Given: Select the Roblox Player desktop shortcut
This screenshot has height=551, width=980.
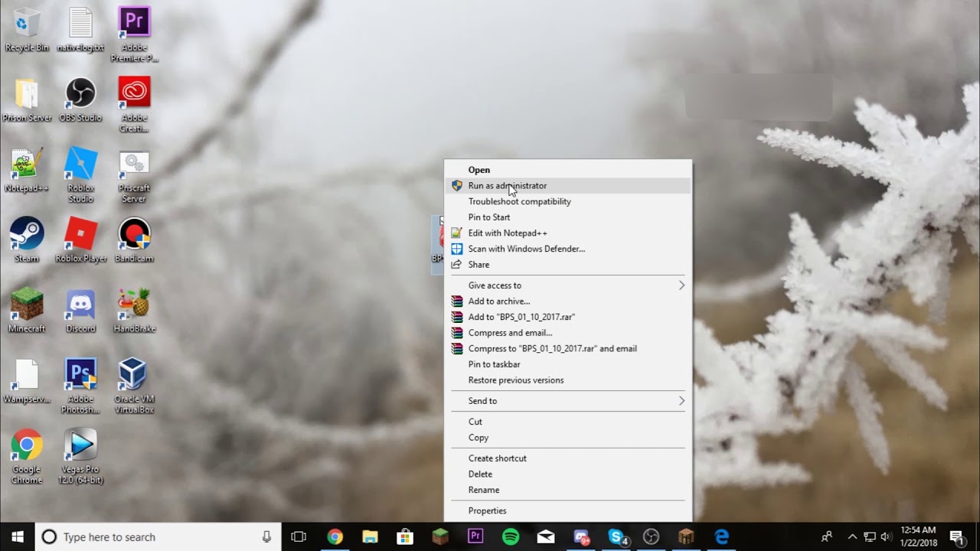Looking at the screenshot, I should pos(80,240).
